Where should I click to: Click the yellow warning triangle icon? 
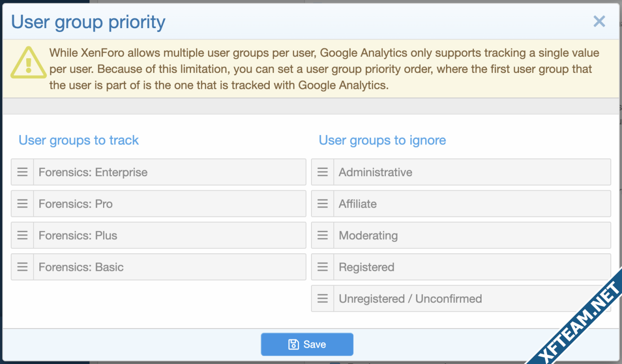(29, 63)
